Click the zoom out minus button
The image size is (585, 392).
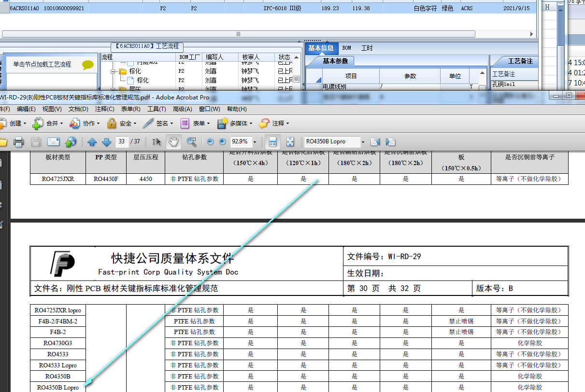(210, 142)
